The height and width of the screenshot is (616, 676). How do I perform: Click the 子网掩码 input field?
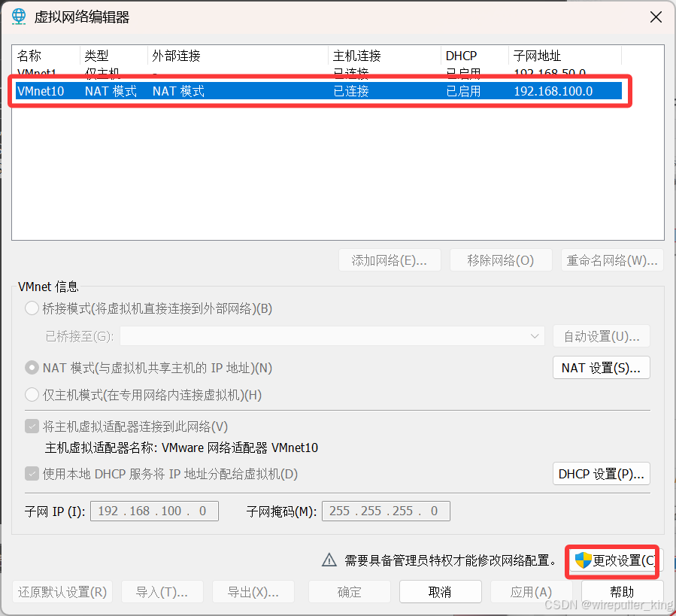(x=386, y=511)
